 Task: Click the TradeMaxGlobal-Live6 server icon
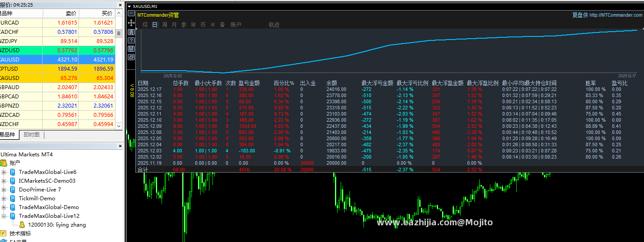tap(13, 172)
